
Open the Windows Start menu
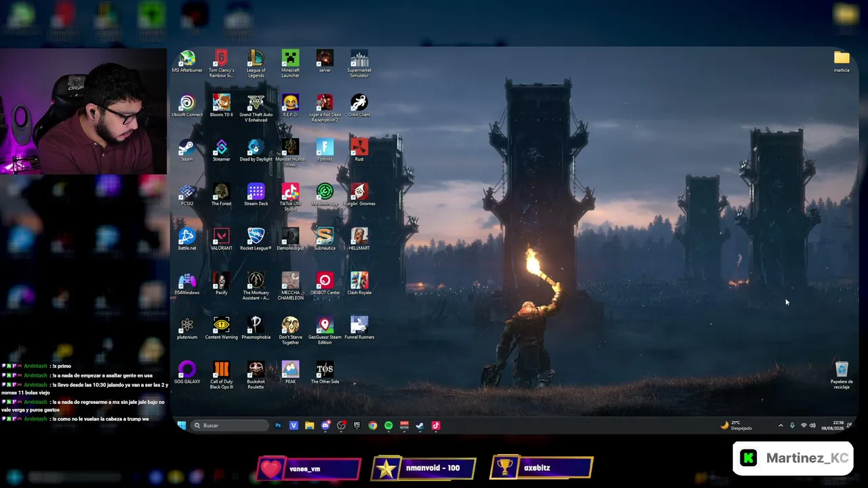tap(182, 426)
